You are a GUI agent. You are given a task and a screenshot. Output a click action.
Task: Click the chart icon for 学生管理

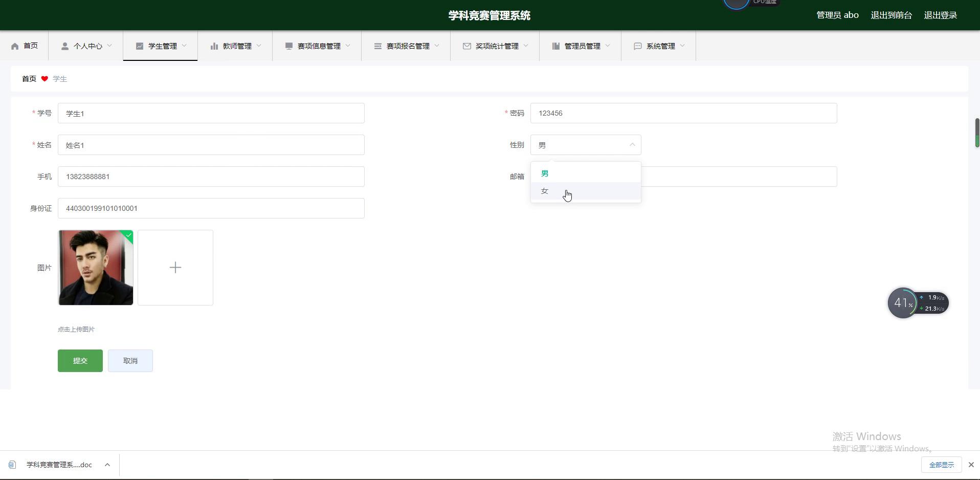click(x=140, y=46)
